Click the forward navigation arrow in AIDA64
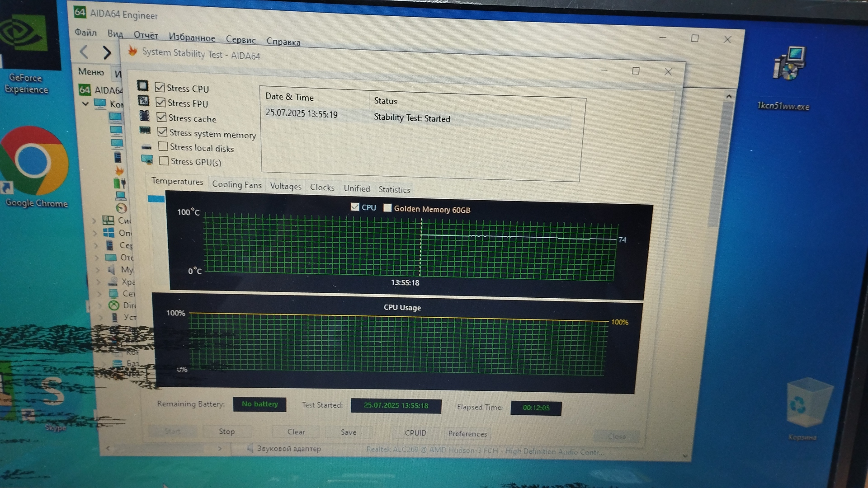The height and width of the screenshot is (488, 868). 107,53
